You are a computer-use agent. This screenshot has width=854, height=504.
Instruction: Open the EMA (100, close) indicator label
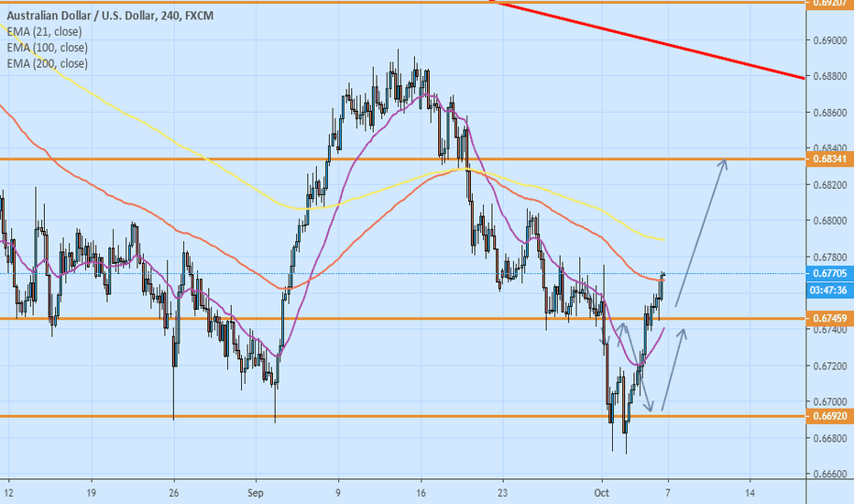pyautogui.click(x=48, y=48)
